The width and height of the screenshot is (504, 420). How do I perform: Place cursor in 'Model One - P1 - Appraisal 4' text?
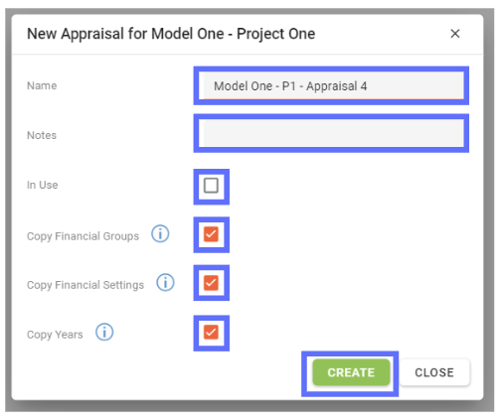coord(290,86)
